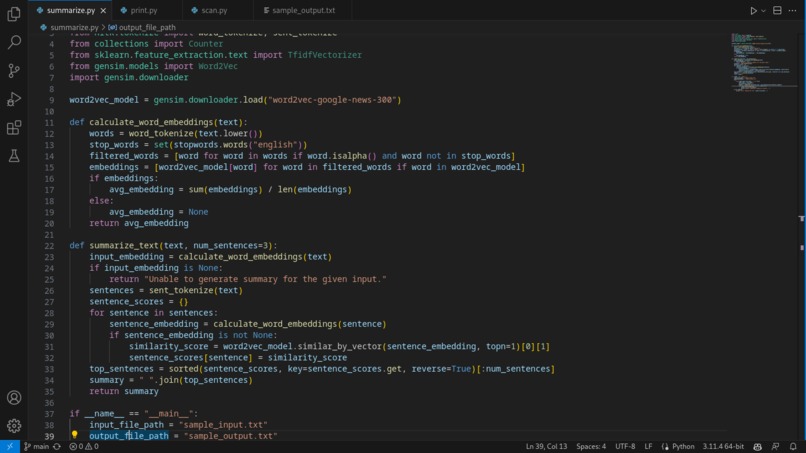Open the editor More Actions menu

tap(792, 10)
